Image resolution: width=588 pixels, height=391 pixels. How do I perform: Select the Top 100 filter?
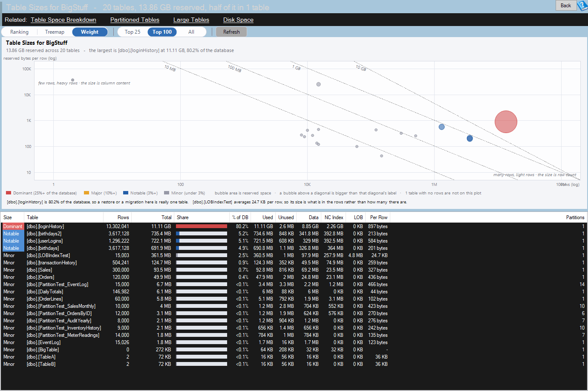pyautogui.click(x=162, y=32)
